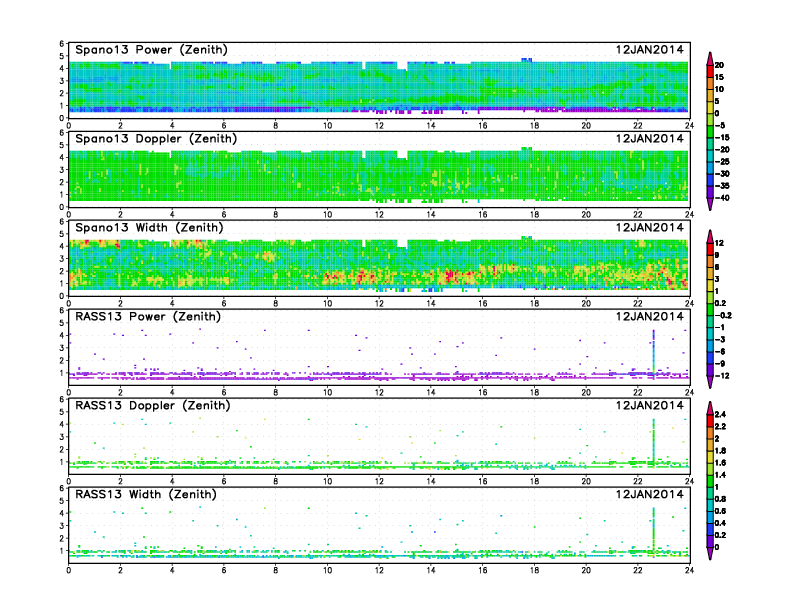
Task: Click the 12JAN2014 date in RASS13 Width panel
Action: click(650, 494)
